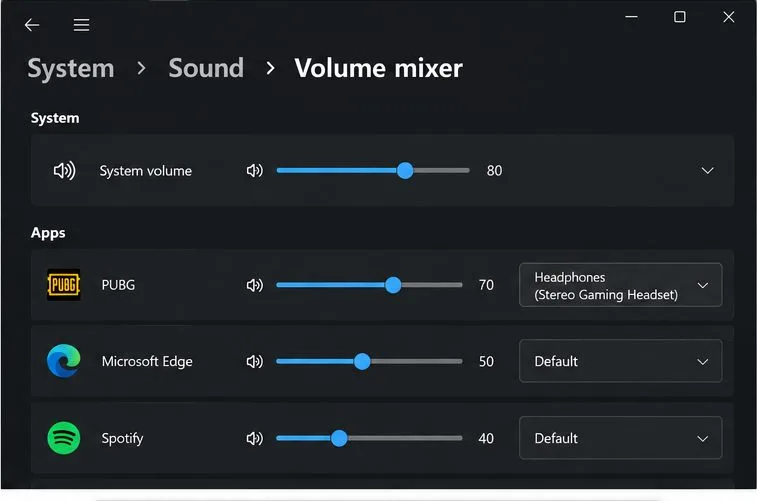
Task: Click the System volume slider handle
Action: point(405,170)
